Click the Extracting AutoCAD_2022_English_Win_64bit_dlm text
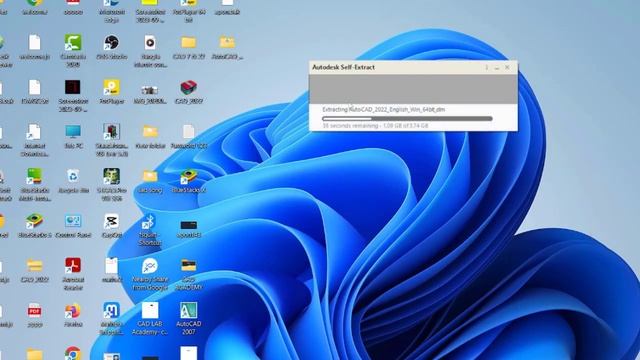The height and width of the screenshot is (360, 640). (383, 109)
